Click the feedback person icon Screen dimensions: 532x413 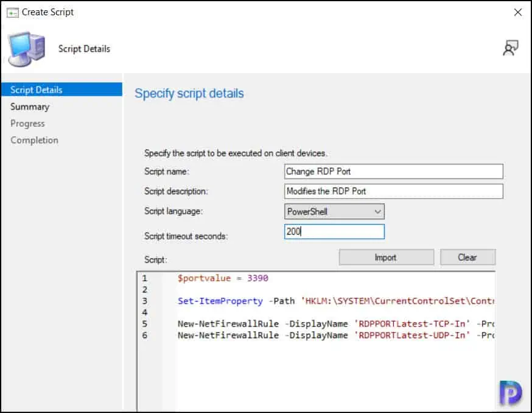tap(510, 48)
